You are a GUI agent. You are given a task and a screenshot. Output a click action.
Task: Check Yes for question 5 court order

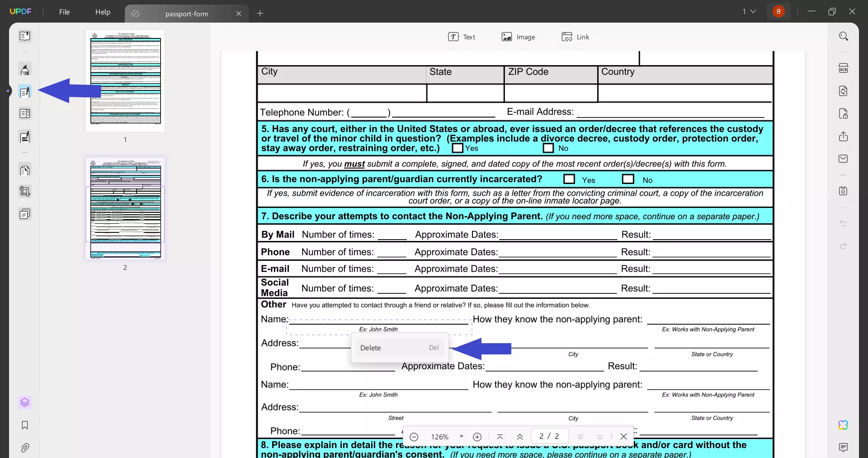point(458,148)
